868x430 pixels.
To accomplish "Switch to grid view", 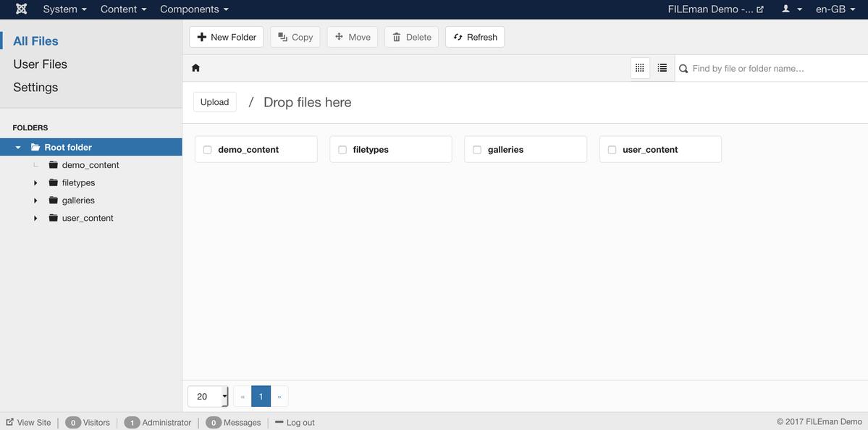I will (x=639, y=67).
